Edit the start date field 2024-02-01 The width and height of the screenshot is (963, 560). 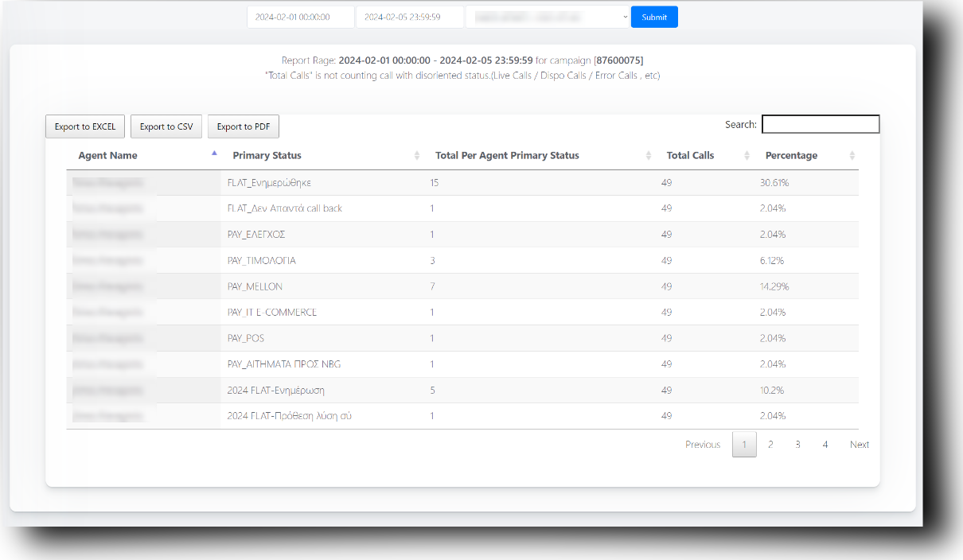(x=300, y=17)
